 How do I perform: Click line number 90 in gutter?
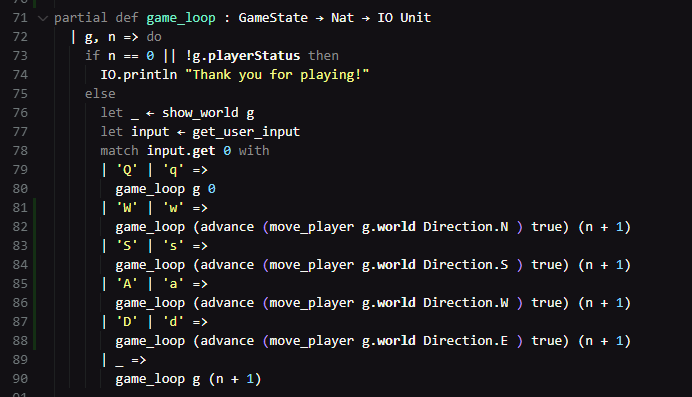pos(20,378)
